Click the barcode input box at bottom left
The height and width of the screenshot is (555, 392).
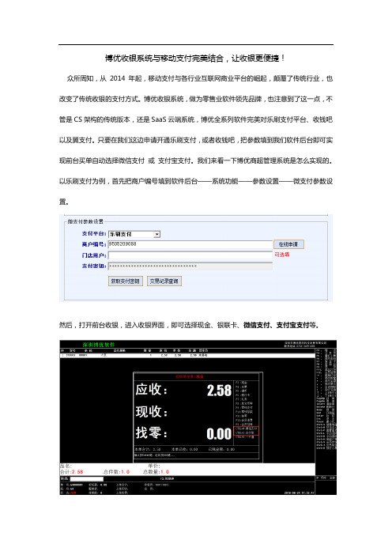point(86,479)
